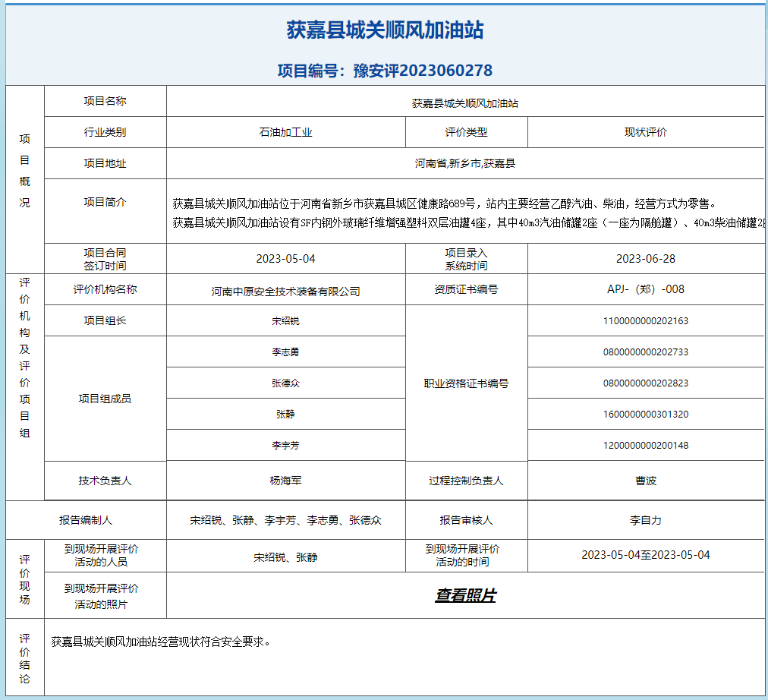Select certificate number 1600000000301320

pos(646,414)
